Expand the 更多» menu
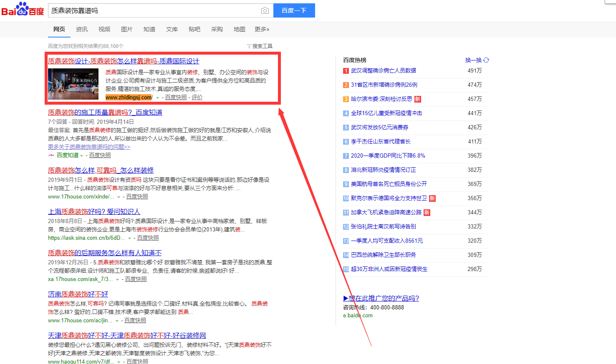This screenshot has height=364, width=616. tap(262, 29)
